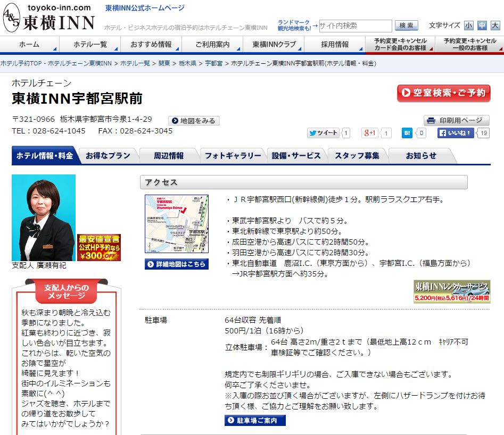Click the tweet count bubble showing 1
The image size is (504, 435).
(x=345, y=133)
